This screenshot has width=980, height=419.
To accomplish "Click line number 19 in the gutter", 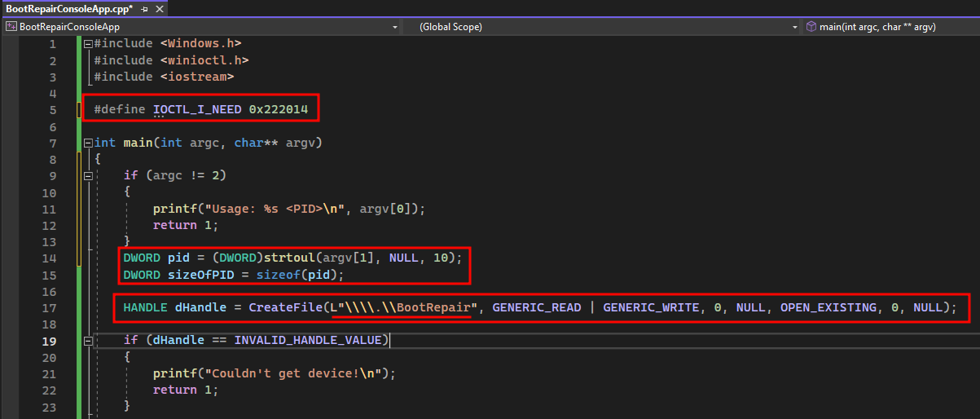I will [x=49, y=341].
